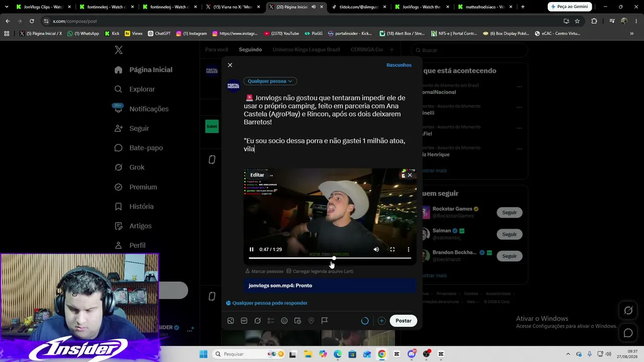Click the Editar button on the video
The height and width of the screenshot is (362, 644).
[257, 175]
